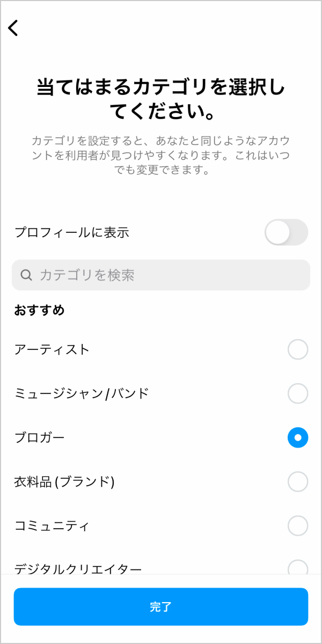Click the 当てはまるカテゴリを選択してください heading
322x644 pixels.
click(161, 99)
